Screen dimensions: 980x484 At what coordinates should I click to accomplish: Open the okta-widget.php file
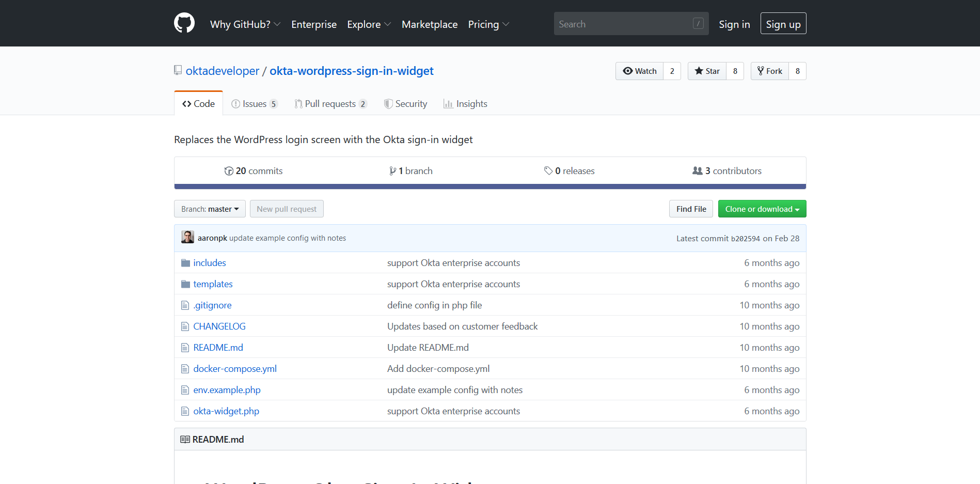226,411
